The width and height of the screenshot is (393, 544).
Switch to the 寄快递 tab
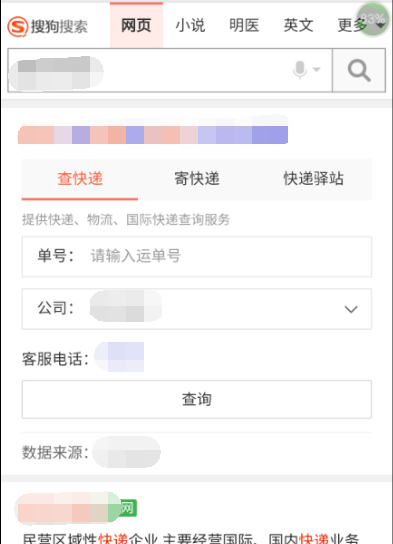[x=197, y=179]
